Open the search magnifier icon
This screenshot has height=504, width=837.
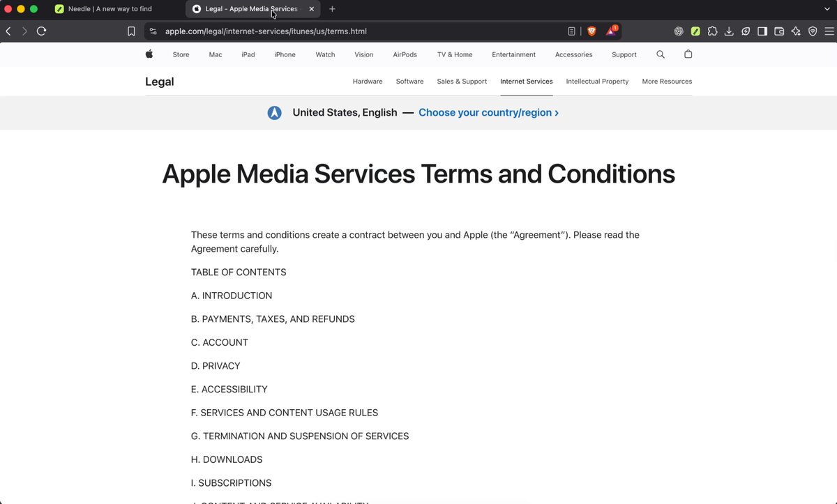pos(661,54)
